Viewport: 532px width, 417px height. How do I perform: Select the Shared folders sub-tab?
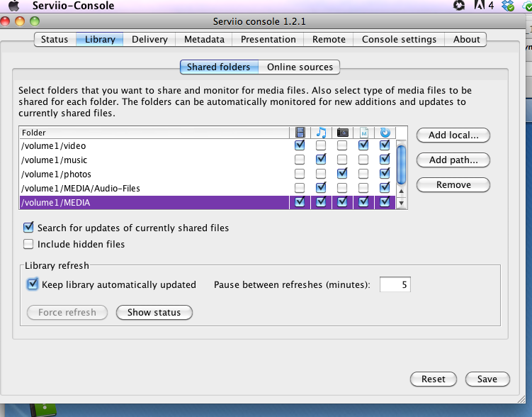point(219,67)
